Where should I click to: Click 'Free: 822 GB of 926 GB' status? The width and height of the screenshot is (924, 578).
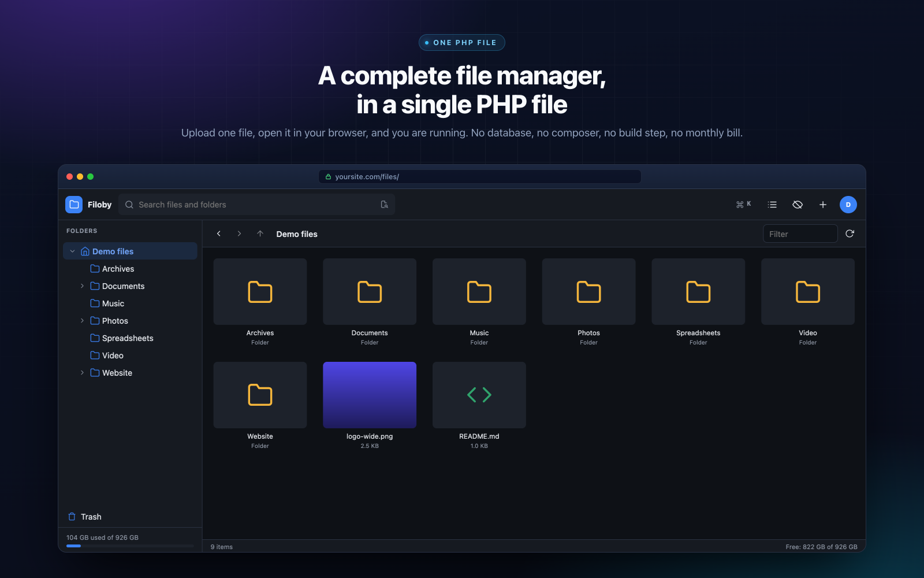tap(821, 547)
